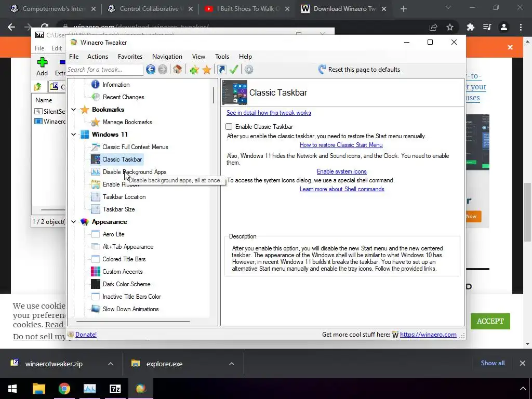The image size is (532, 399).
Task: Click the export shortcut arrow toolbar icon
Action: tap(221, 70)
